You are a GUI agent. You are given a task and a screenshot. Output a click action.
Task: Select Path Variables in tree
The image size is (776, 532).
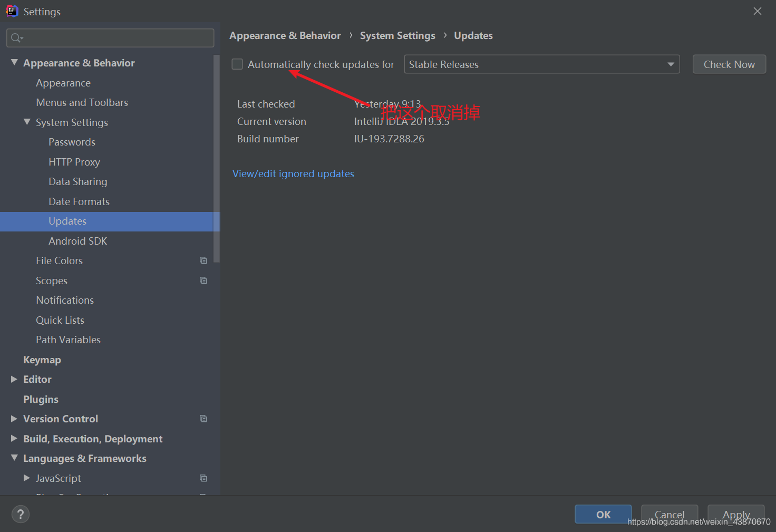click(x=68, y=340)
